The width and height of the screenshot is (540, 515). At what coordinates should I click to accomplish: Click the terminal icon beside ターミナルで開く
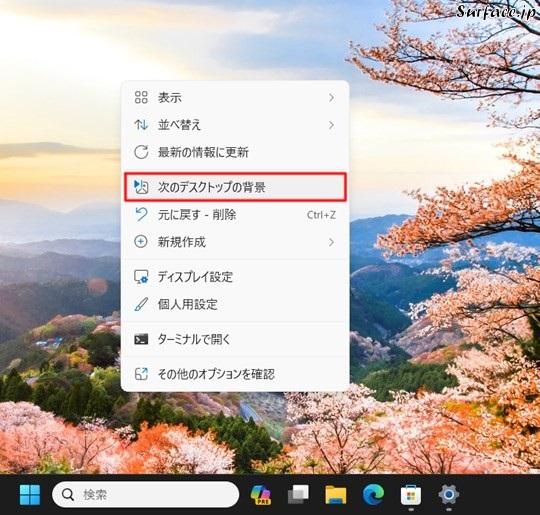(x=141, y=339)
